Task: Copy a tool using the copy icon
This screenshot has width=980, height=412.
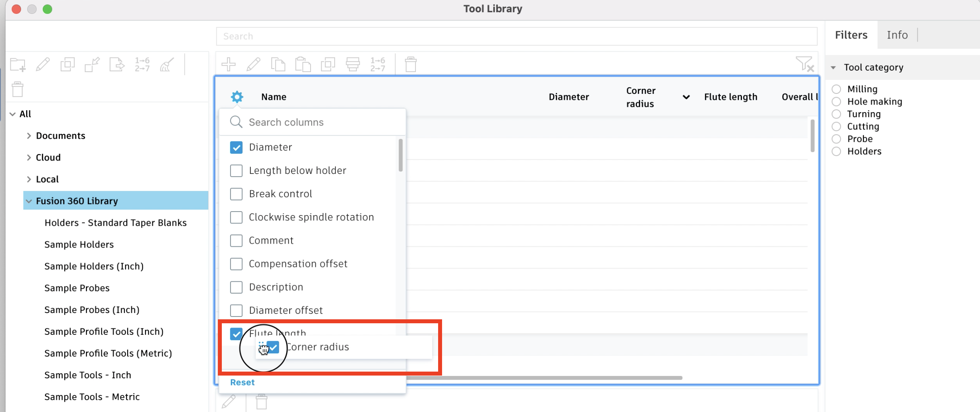Action: point(278,64)
